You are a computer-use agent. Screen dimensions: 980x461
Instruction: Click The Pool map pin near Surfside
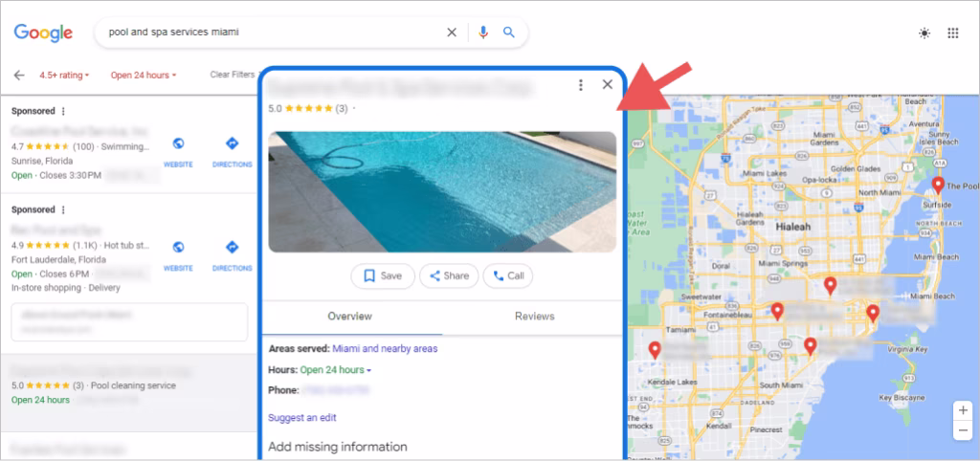click(x=938, y=186)
